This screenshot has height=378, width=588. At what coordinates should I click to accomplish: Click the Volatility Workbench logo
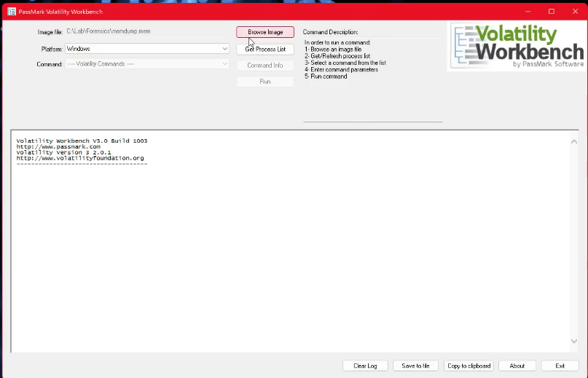[517, 46]
